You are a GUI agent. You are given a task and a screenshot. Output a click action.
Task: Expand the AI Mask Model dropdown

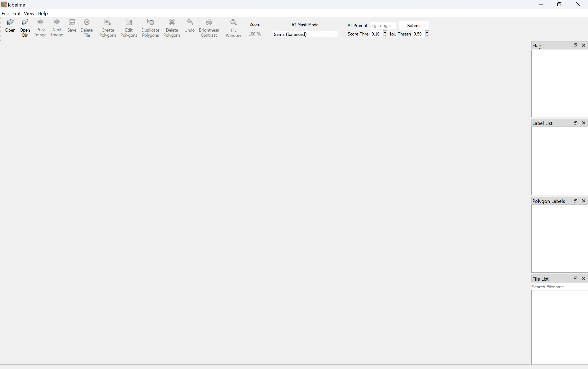pos(305,34)
